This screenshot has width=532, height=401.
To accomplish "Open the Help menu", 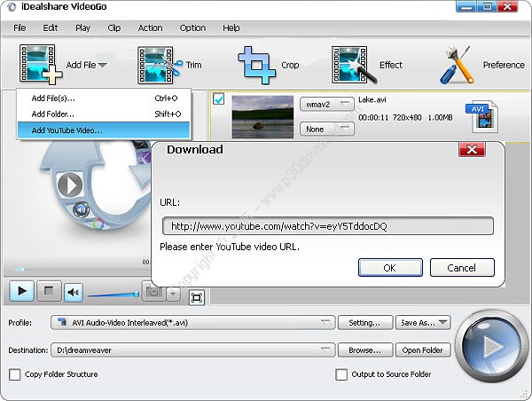I will coord(231,28).
